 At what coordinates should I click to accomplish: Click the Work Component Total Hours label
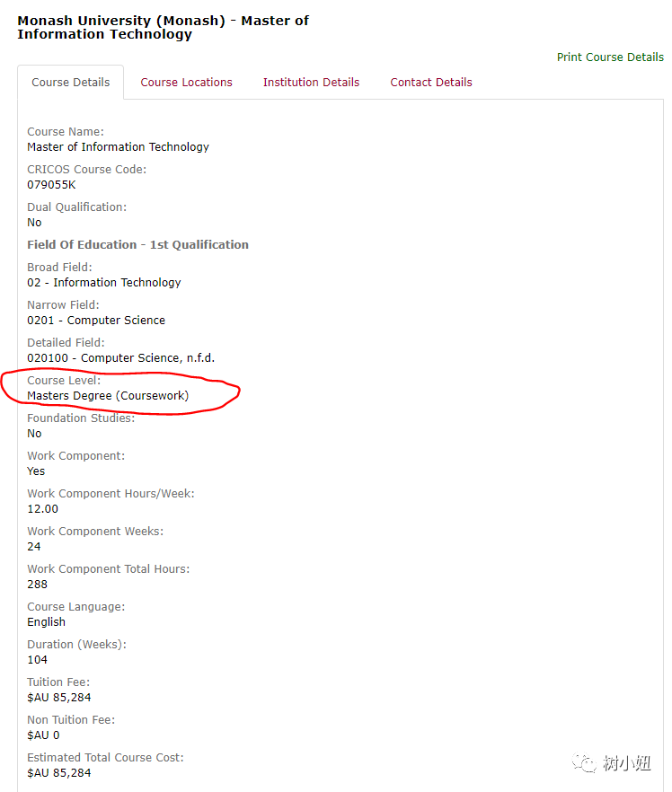pos(109,569)
